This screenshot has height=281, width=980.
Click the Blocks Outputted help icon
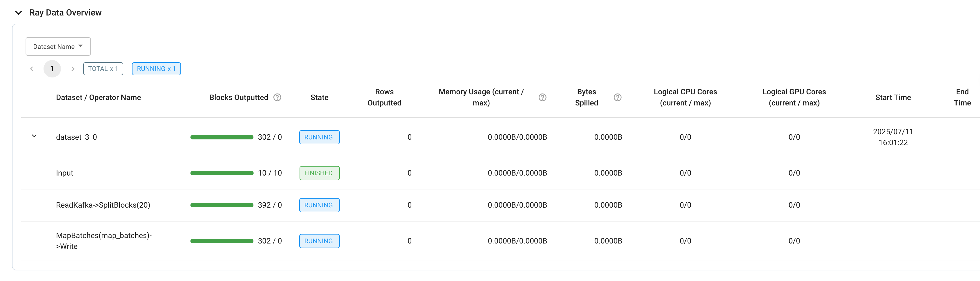tap(277, 97)
